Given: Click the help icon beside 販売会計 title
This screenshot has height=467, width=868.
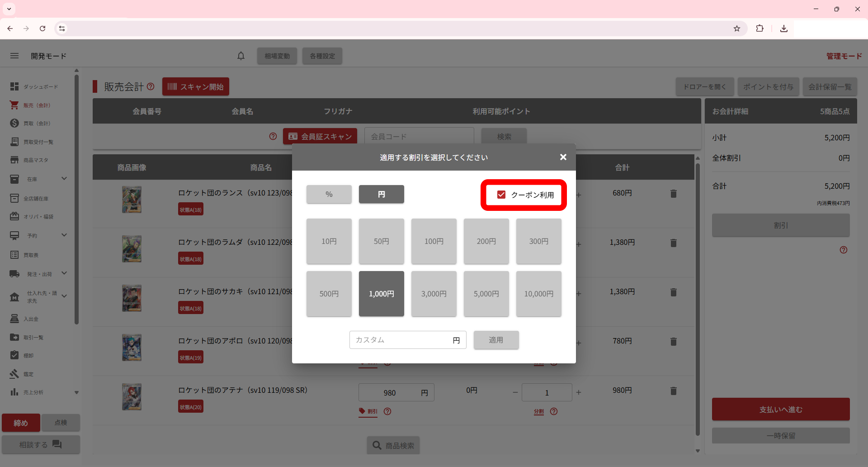Looking at the screenshot, I should [151, 86].
